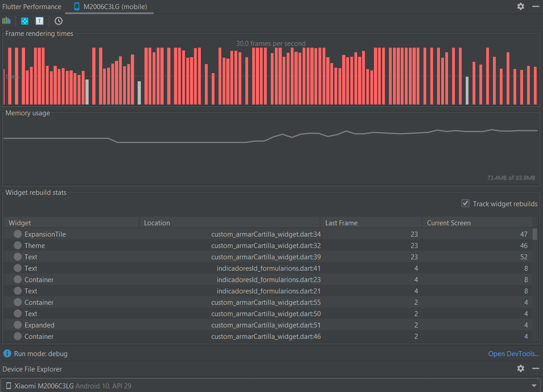Select the performance bar chart icon
The height and width of the screenshot is (392, 543).
point(6,20)
